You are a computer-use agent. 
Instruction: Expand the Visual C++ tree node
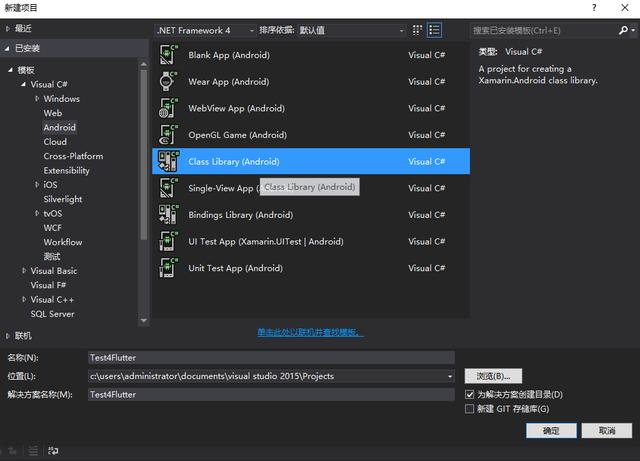pos(24,299)
